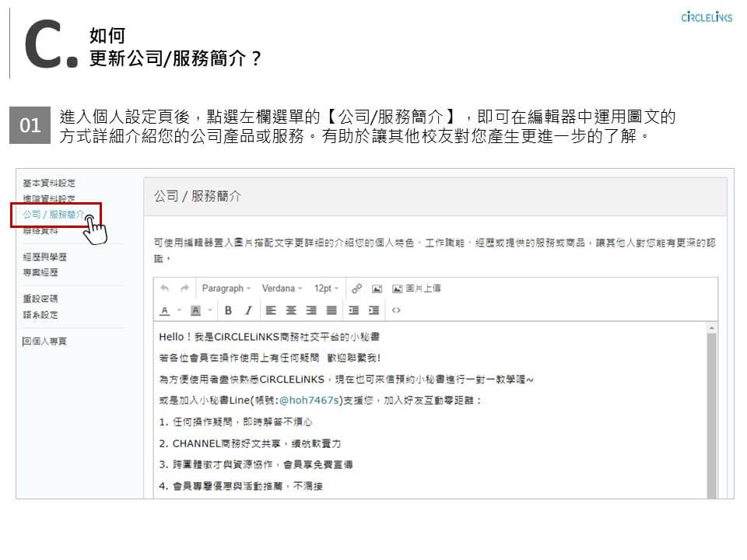747x560 pixels.
Task: Click the 公司 / 服務簡介 panel heading
Action: tap(197, 196)
